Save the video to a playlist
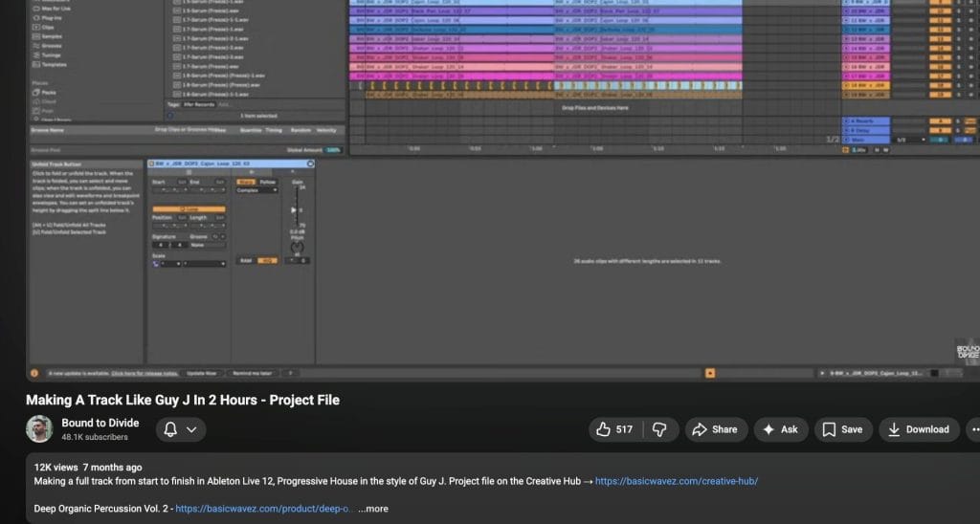980x524 pixels. coord(843,429)
